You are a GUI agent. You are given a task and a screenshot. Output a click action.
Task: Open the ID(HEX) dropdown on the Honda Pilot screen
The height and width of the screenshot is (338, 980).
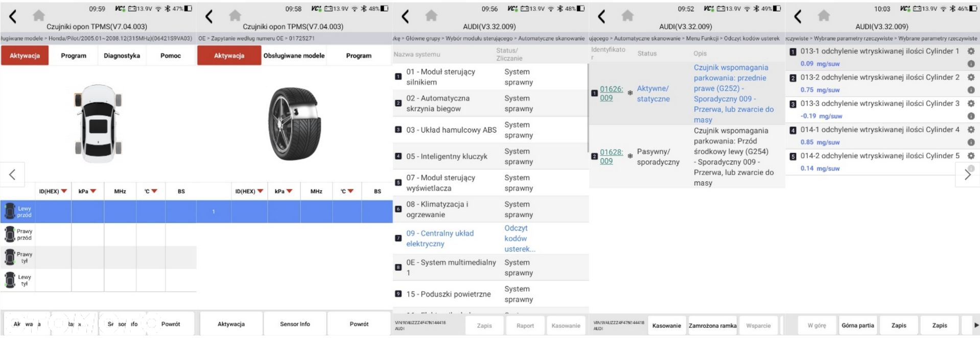[64, 191]
